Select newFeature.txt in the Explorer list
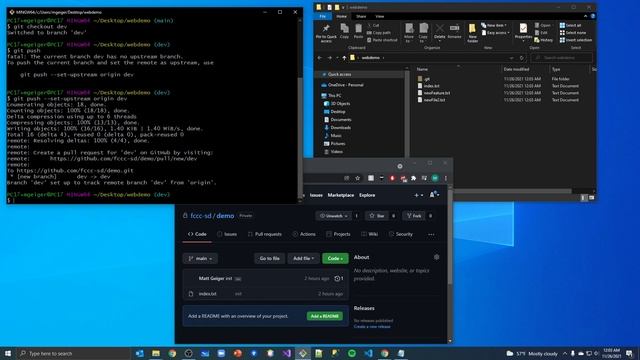The image size is (640, 360). pyautogui.click(x=437, y=93)
